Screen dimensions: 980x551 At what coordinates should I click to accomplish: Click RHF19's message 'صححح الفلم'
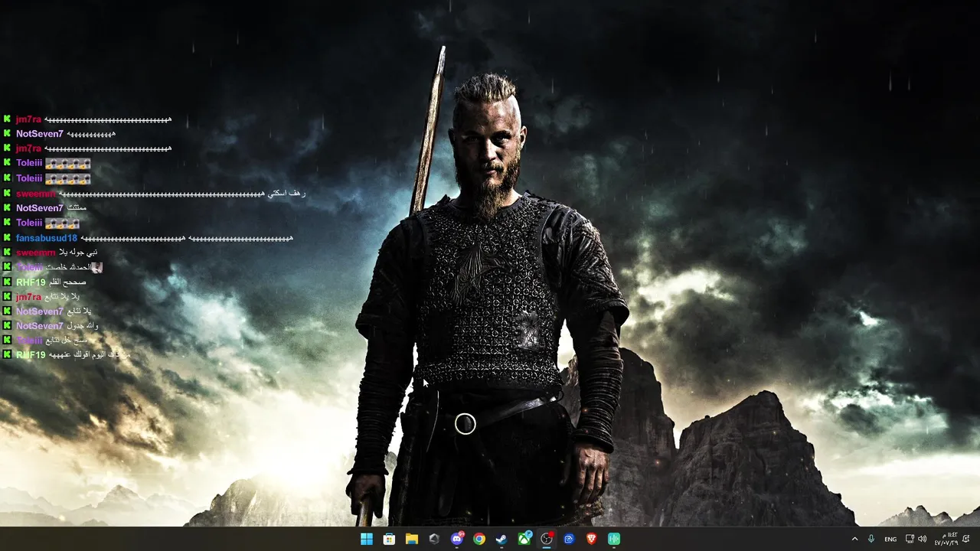pos(67,282)
